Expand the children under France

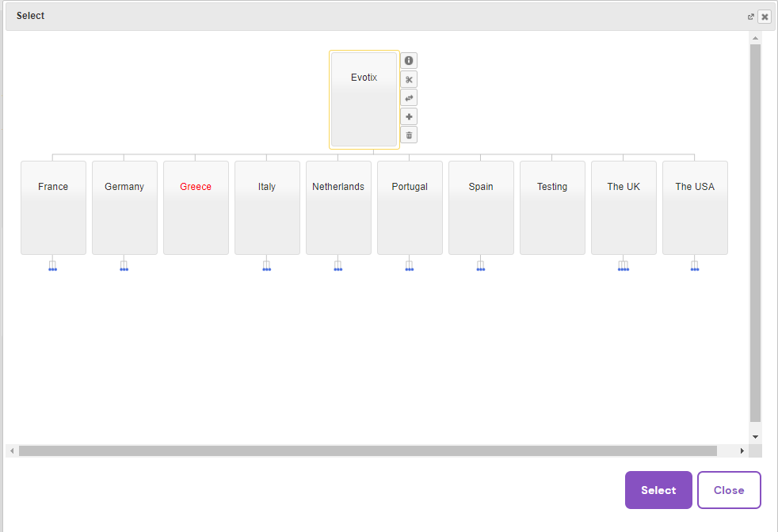pos(53,266)
